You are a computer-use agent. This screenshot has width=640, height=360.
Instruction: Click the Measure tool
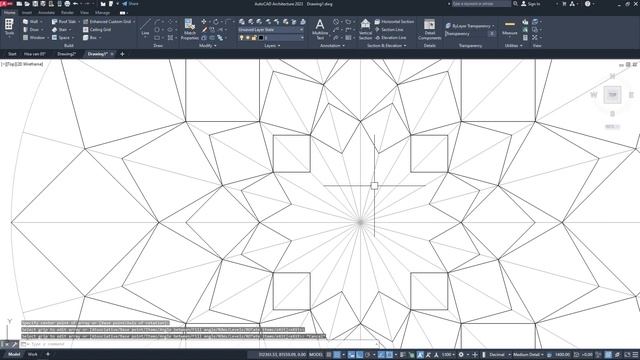[x=509, y=28]
